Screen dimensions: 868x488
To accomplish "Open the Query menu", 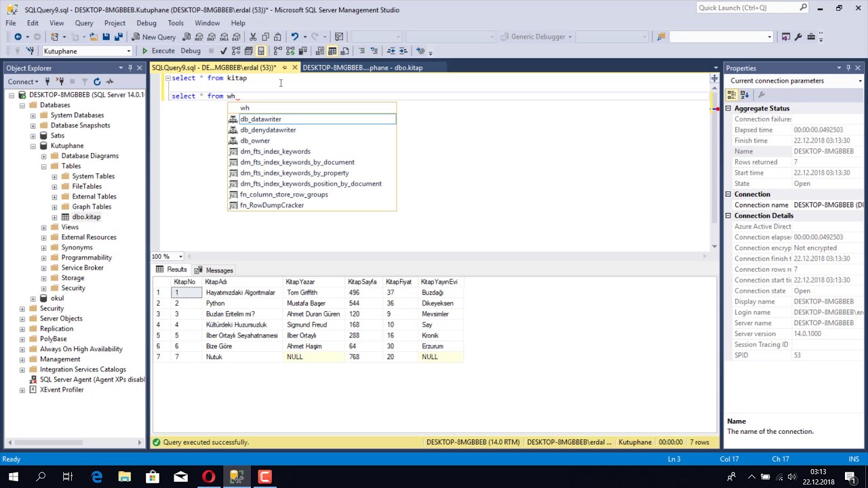I will point(84,23).
